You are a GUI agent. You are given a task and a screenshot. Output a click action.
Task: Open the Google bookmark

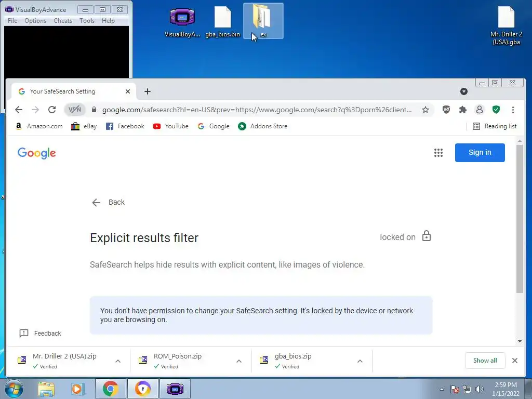[214, 126]
